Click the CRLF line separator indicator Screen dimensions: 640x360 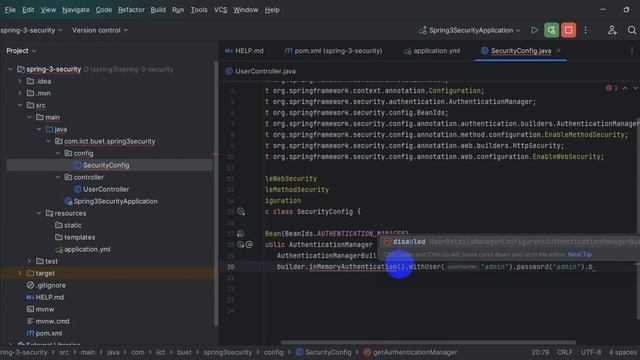(565, 352)
